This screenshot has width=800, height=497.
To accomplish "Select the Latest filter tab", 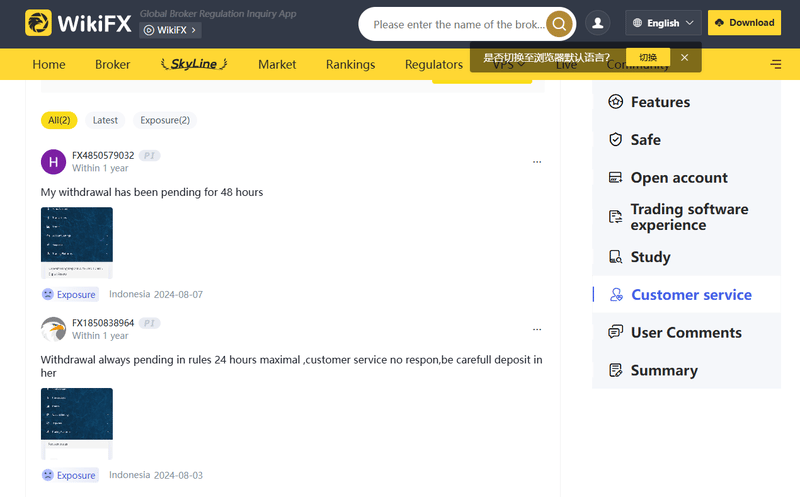I will [x=105, y=120].
